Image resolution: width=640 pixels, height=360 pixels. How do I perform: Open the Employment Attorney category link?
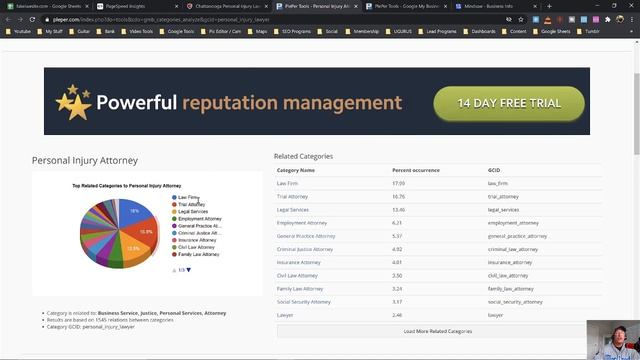(302, 223)
